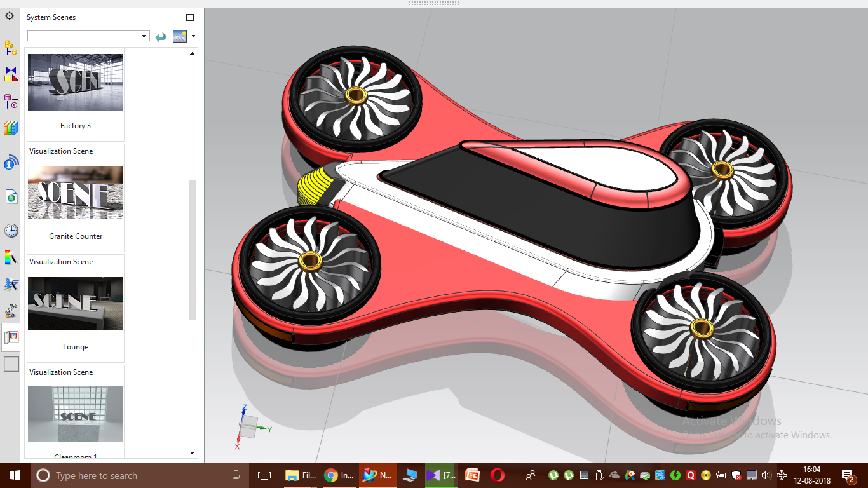Screen dimensions: 868x488
Task: Click the scenes list scrollbar thumb
Action: [193, 250]
